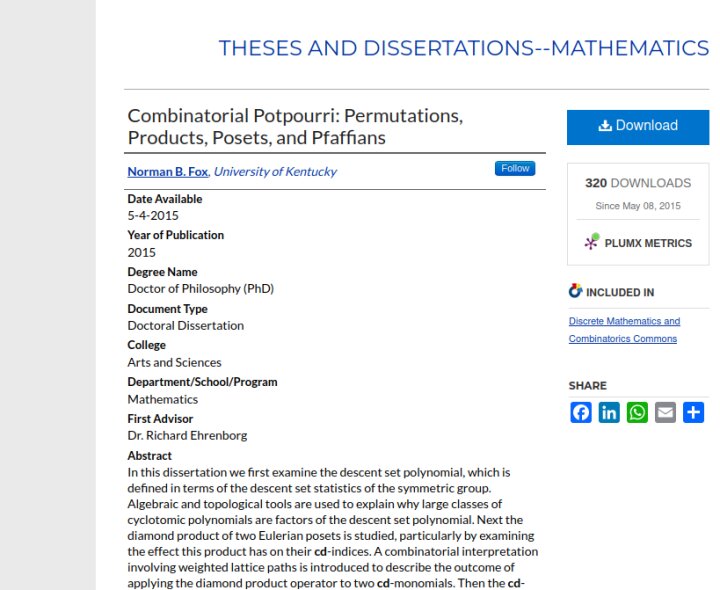Viewport: 720px width, 590px height.
Task: Open Theses and Dissertations--Mathematics heading link
Action: [x=464, y=48]
